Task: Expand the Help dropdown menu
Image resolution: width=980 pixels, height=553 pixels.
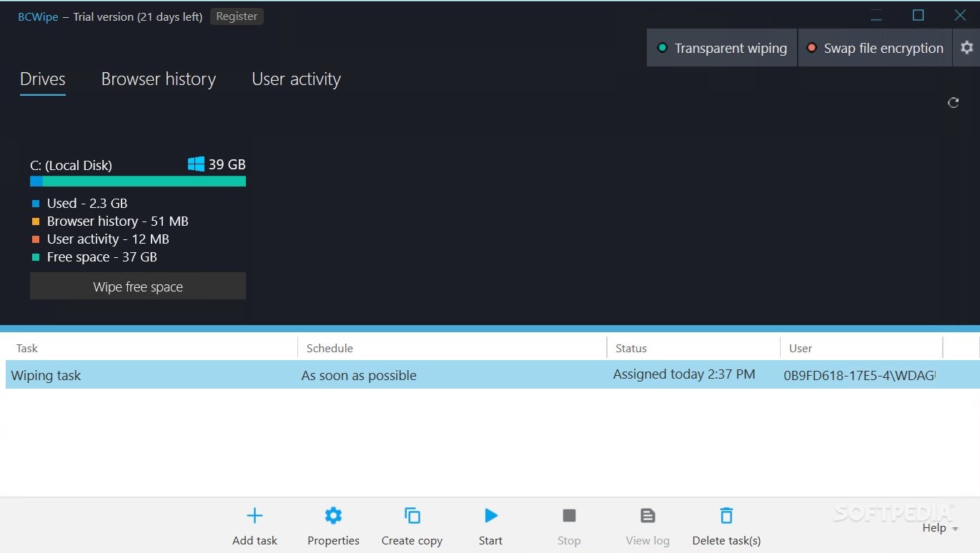Action: click(940, 528)
